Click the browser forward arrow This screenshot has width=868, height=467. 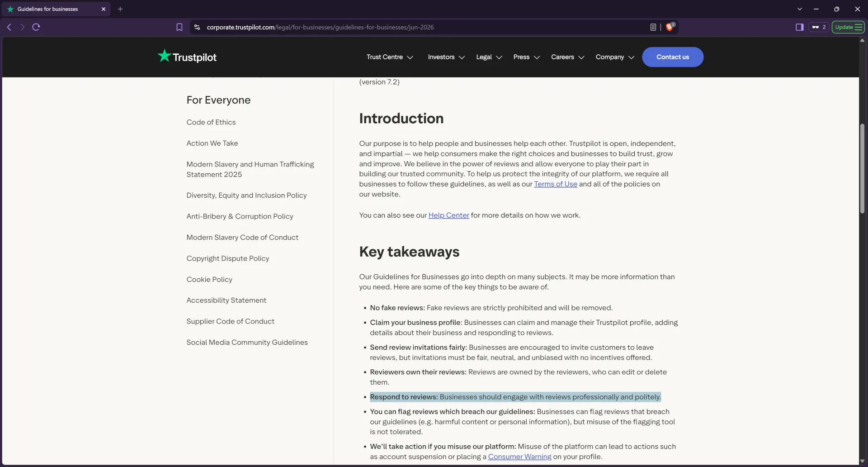click(x=22, y=27)
